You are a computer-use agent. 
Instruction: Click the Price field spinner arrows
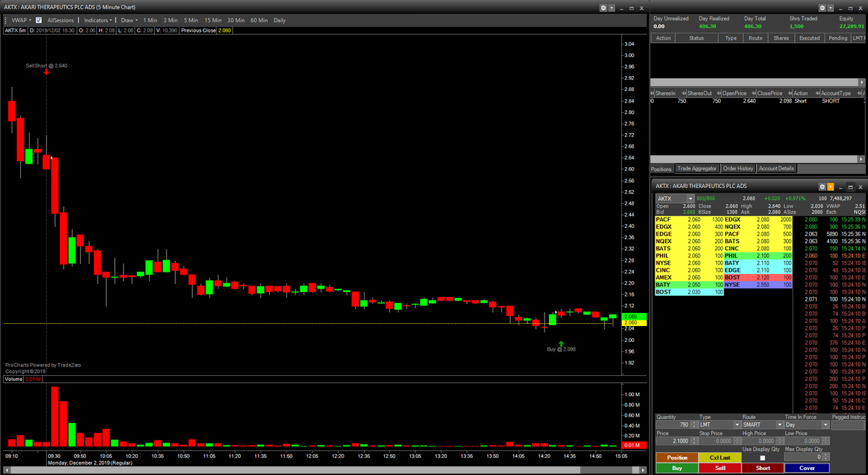693,441
